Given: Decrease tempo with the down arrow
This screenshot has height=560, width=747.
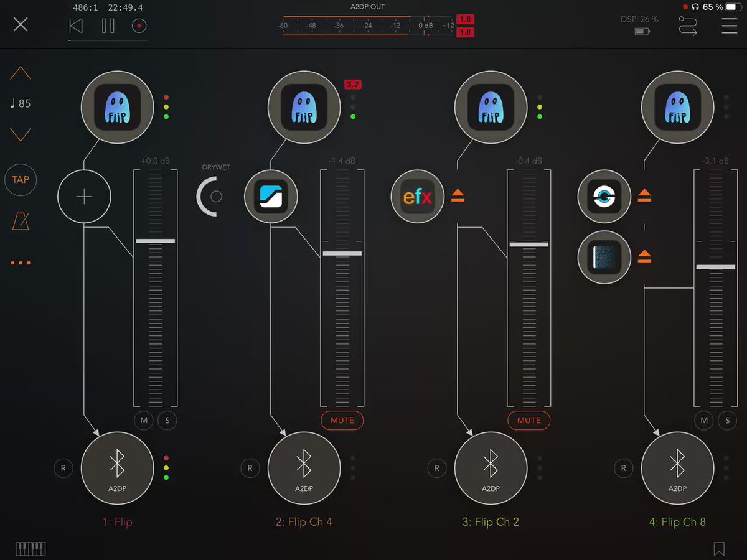Looking at the screenshot, I should (21, 134).
